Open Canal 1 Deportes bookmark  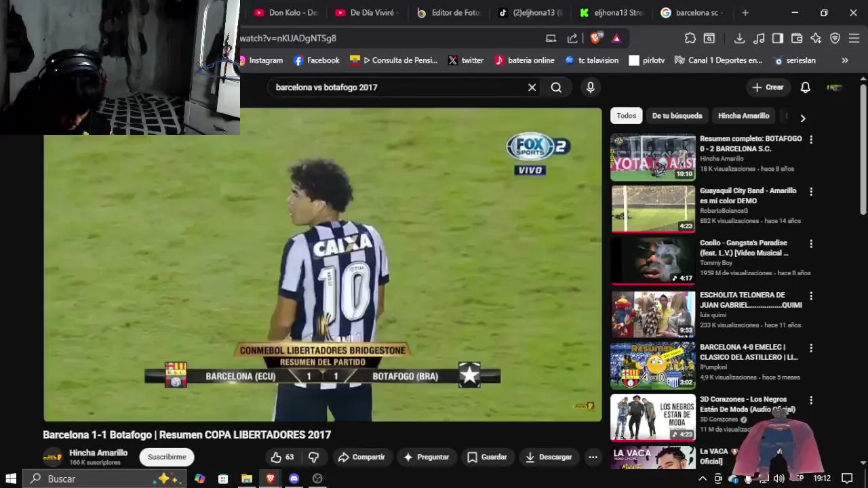click(719, 60)
